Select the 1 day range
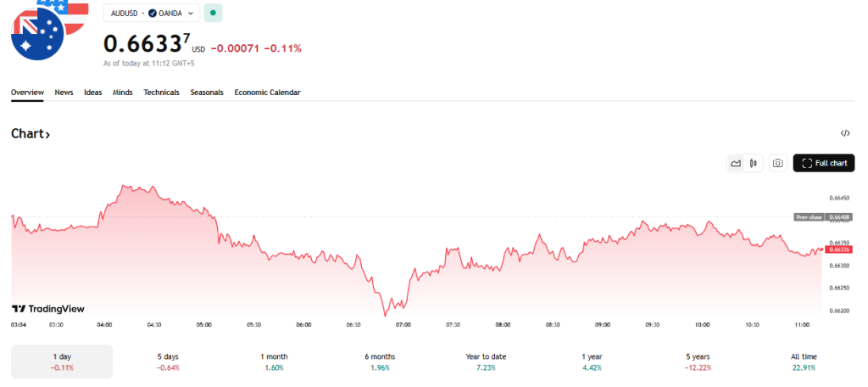Image resolution: width=868 pixels, height=387 pixels. 62,362
